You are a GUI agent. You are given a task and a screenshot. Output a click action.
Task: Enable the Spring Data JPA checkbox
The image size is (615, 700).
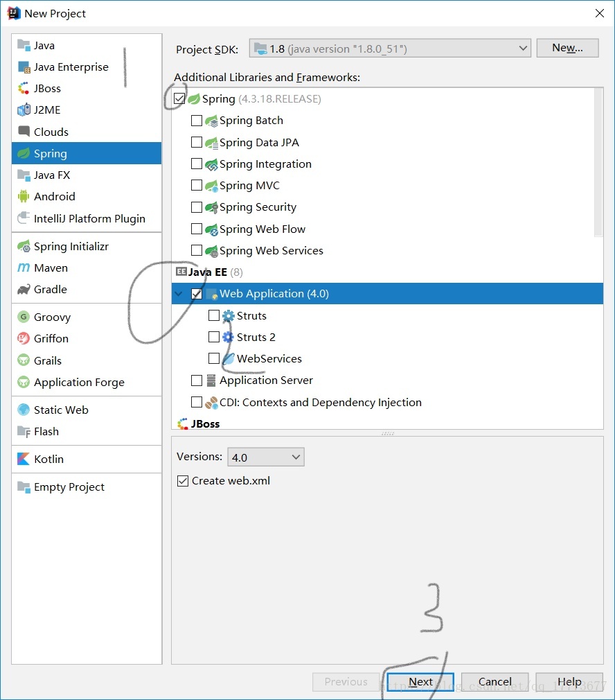[196, 142]
